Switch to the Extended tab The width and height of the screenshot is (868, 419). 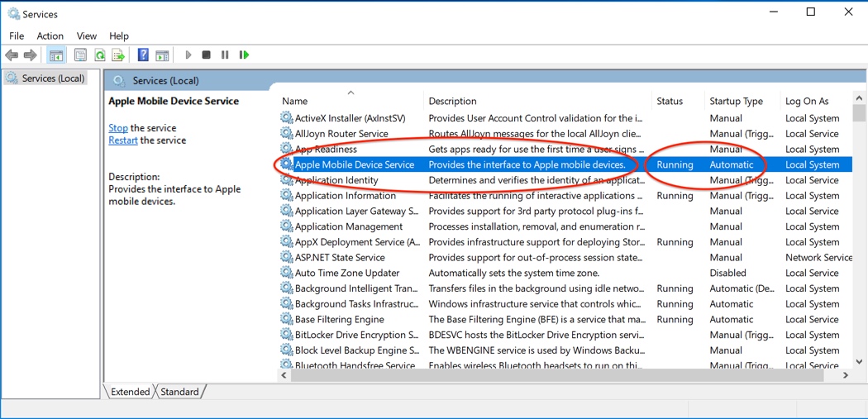pyautogui.click(x=130, y=392)
